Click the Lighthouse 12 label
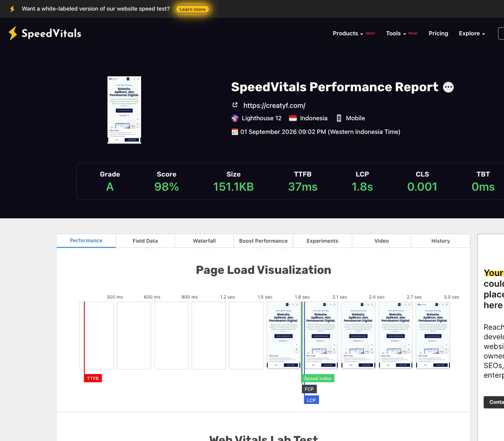The image size is (504, 441). pos(262,118)
